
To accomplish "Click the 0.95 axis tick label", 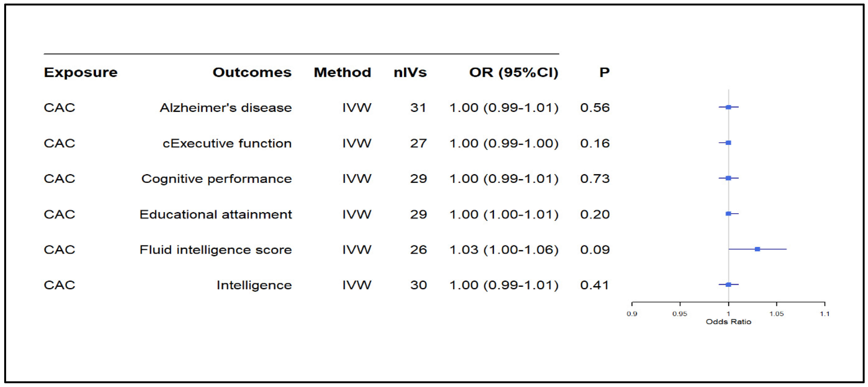I will [680, 314].
